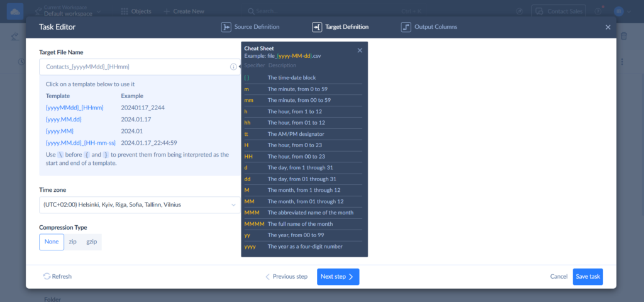Image resolution: width=644 pixels, height=302 pixels.
Task: Click example text 2024.01.17_22:44:59
Action: (x=149, y=143)
